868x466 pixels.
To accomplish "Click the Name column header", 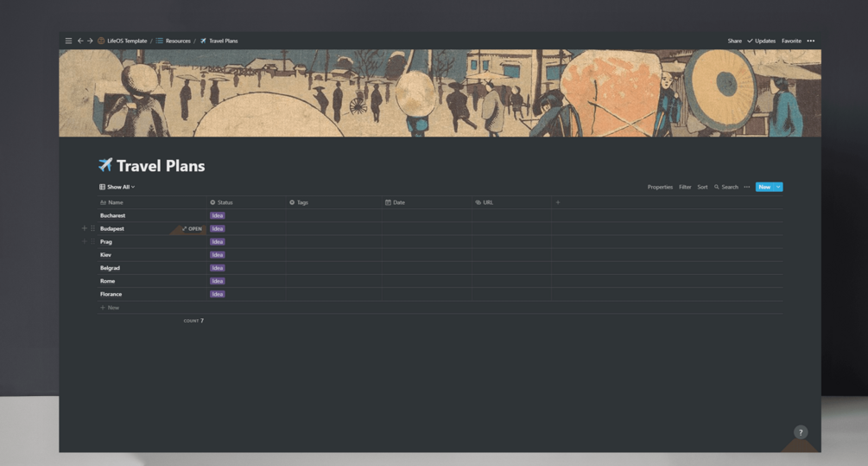I will click(152, 203).
